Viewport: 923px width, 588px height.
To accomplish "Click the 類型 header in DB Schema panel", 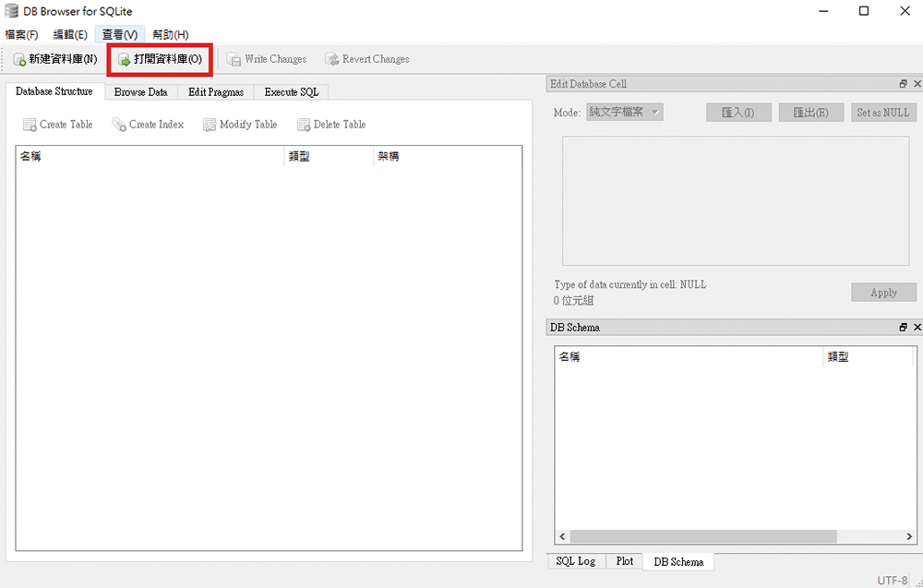I will 869,356.
